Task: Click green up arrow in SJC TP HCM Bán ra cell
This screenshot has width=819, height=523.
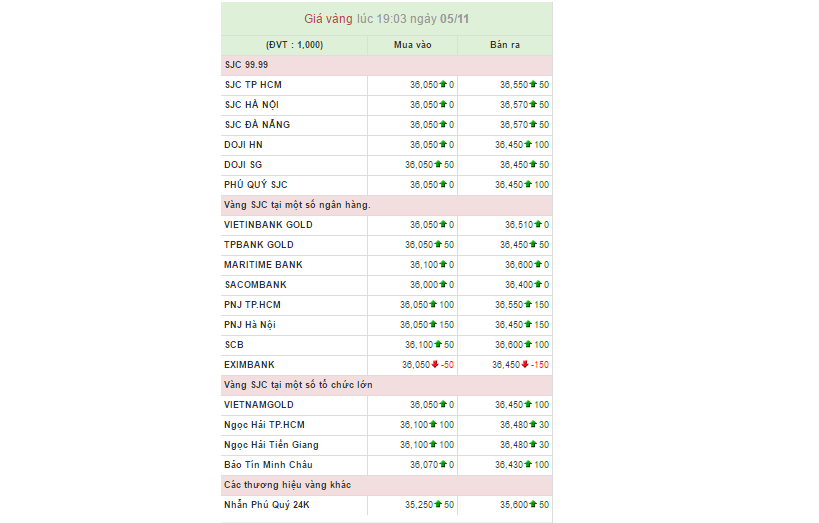Action: [533, 85]
